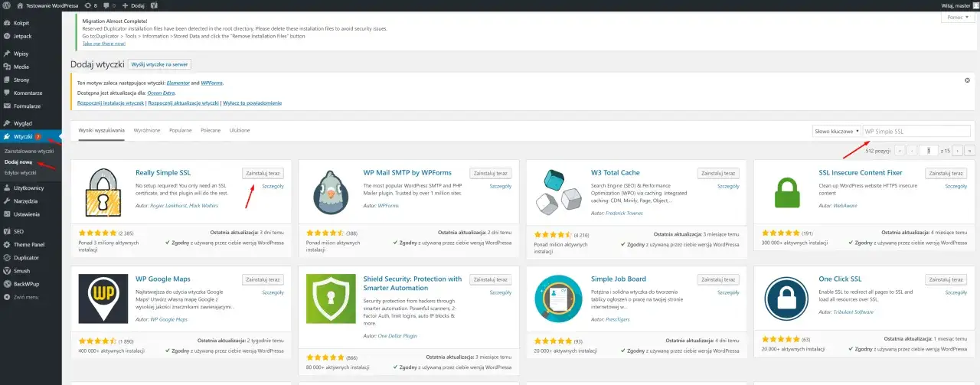Click the WP Mail SMTP bird thumbnail
Screen dimensions: 980x385
(332, 191)
